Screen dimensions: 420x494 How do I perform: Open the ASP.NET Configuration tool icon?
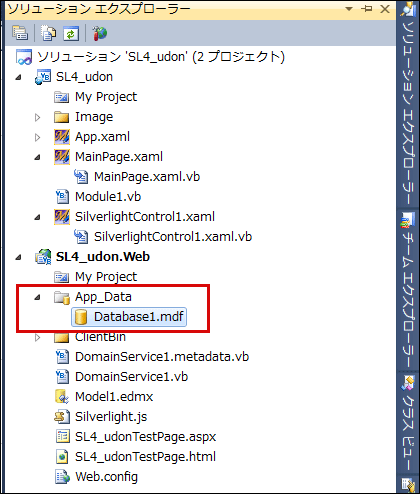pos(99,33)
